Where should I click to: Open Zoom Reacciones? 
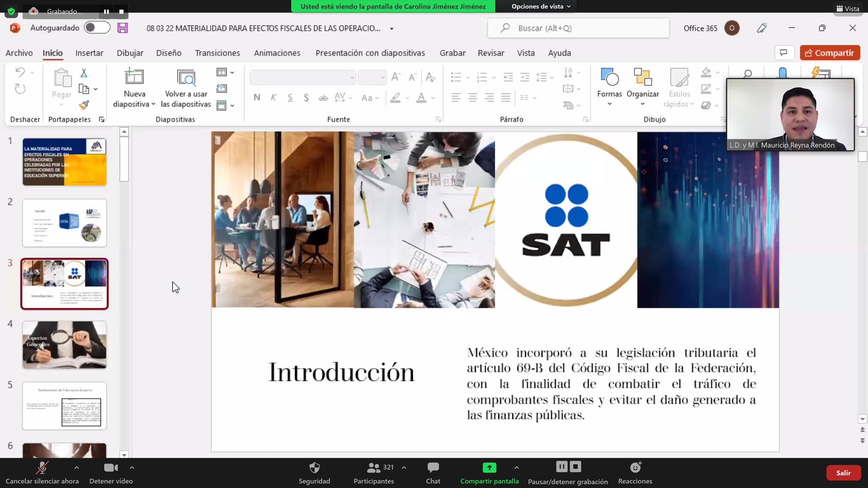coord(635,473)
